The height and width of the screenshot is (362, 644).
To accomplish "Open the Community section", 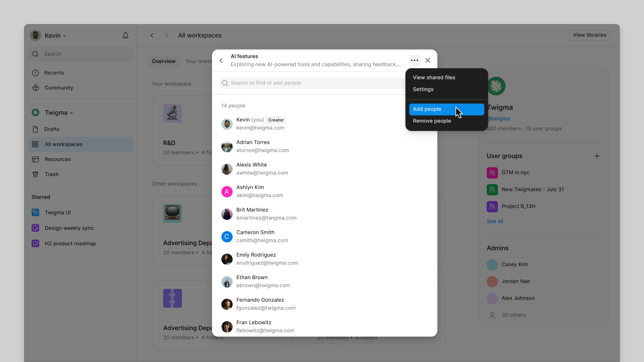I will pos(59,88).
